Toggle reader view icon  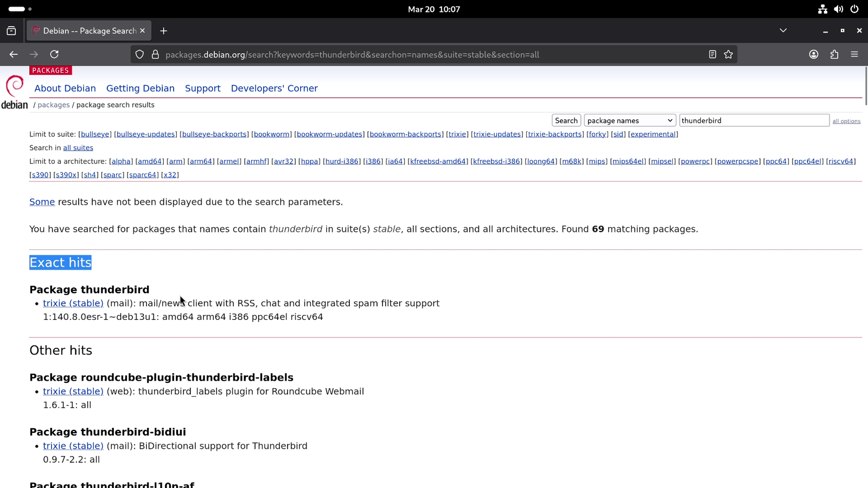[x=712, y=54]
